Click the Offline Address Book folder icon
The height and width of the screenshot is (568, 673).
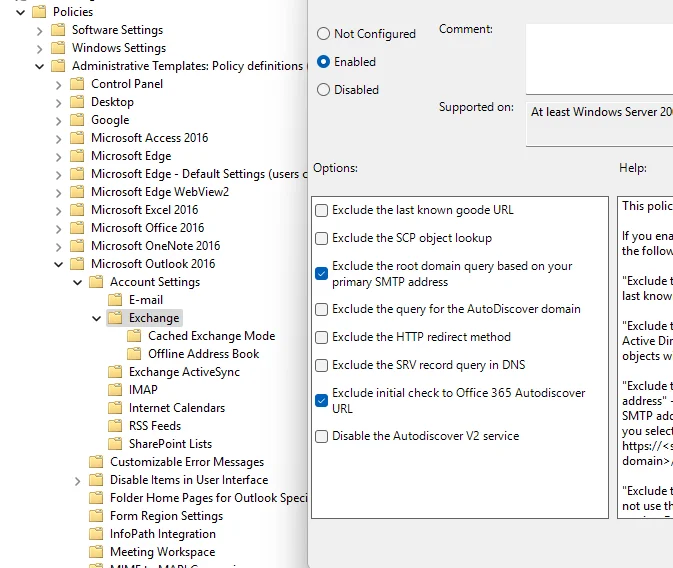coord(134,354)
